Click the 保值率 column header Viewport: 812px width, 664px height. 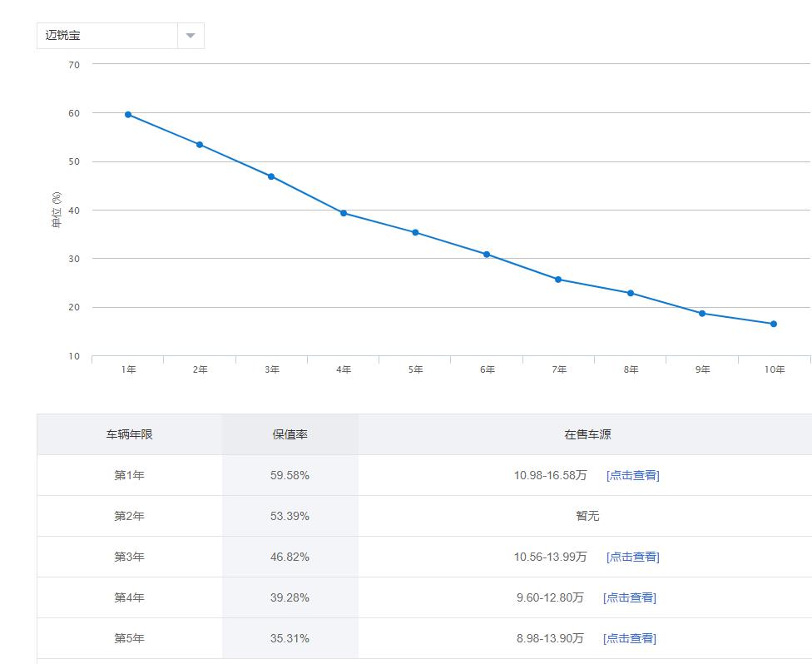290,434
